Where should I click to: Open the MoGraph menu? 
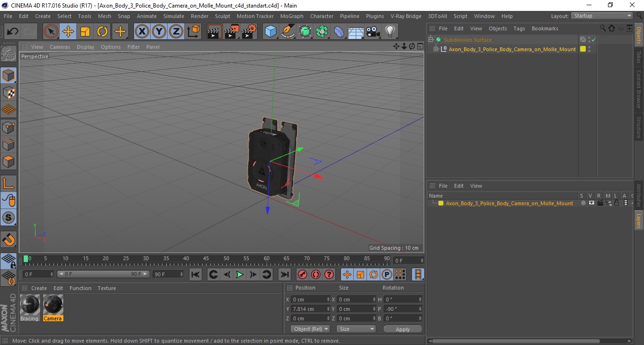coord(292,16)
